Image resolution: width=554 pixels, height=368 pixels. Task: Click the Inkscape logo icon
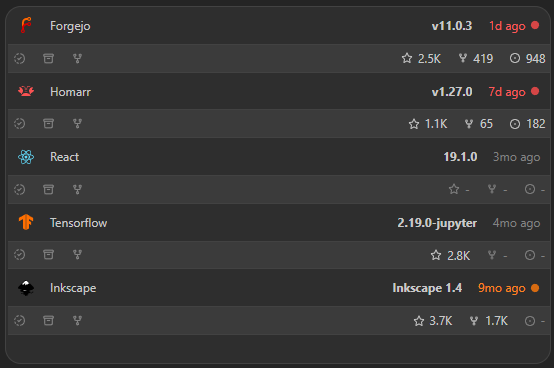coord(26,288)
